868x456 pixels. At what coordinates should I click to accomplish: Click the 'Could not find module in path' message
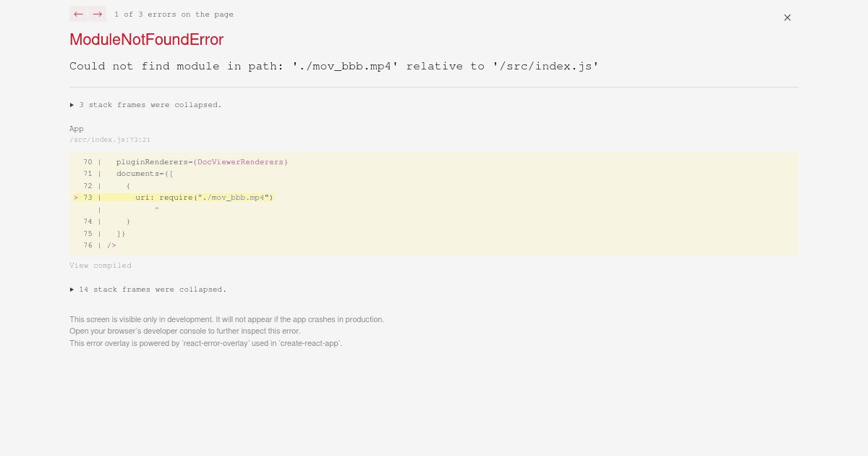click(334, 66)
